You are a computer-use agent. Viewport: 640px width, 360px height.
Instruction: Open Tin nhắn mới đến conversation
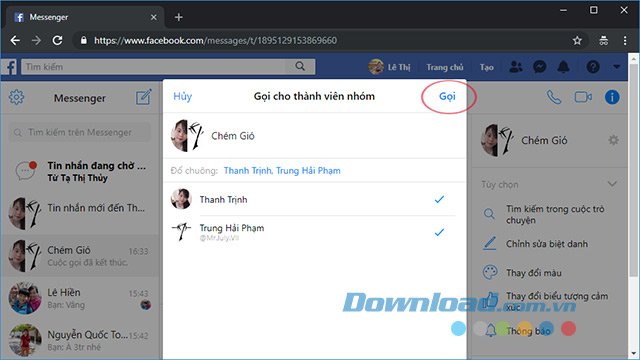point(80,213)
